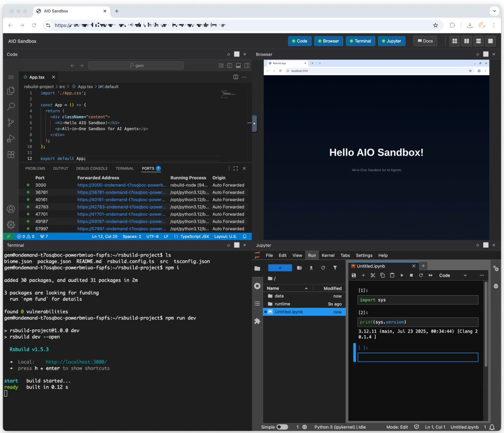Open Table of Contents in Jupyter sidebar
The width and height of the screenshot is (504, 433).
pos(257,303)
